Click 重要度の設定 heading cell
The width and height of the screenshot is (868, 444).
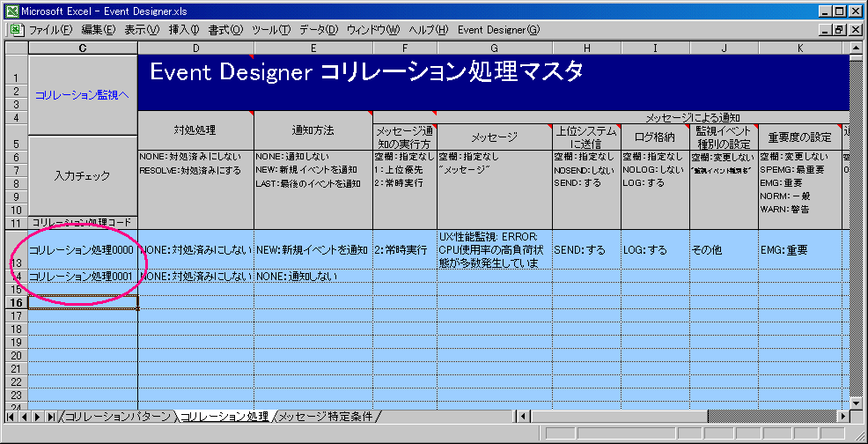(800, 137)
